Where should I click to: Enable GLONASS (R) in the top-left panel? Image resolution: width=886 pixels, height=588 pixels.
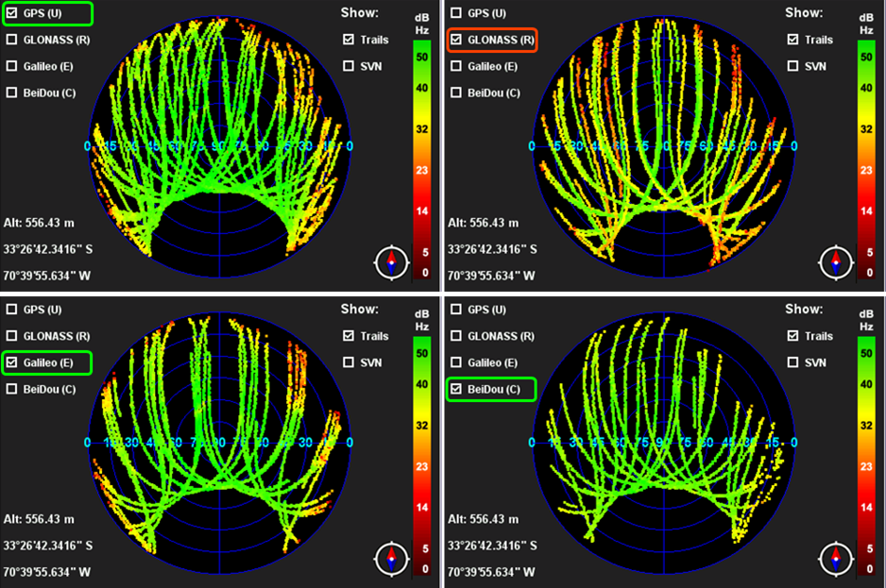[13, 40]
